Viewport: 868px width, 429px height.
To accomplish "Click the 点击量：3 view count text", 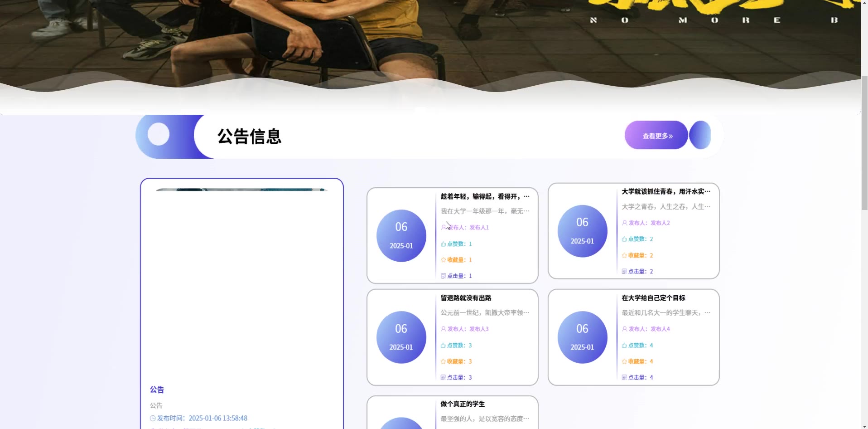I will 459,377.
